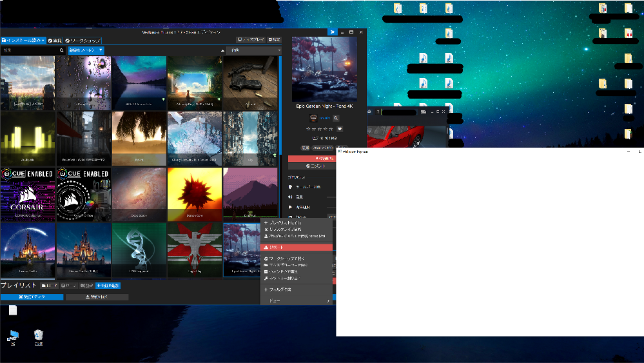Image resolution: width=644 pixels, height=363 pixels.
Task: Click the playlist セーブ (Save) button
Action: click(68, 286)
